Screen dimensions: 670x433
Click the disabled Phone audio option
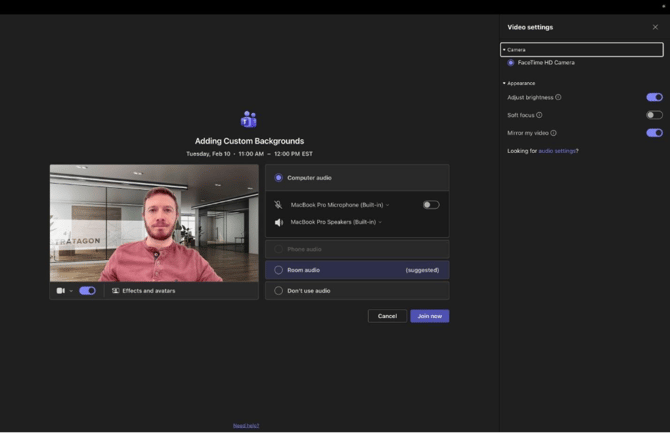click(x=357, y=249)
